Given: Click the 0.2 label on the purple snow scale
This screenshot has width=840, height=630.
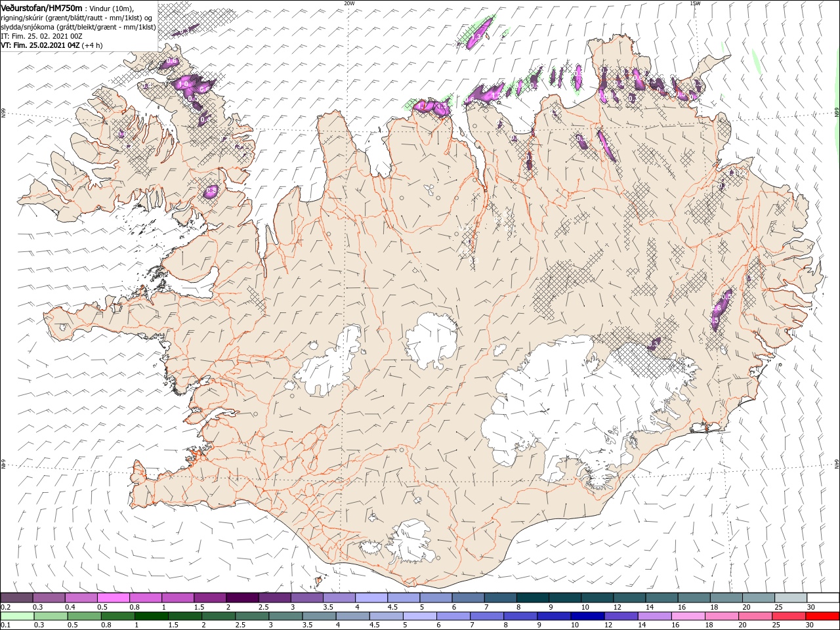Looking at the screenshot, I should 5,607.
